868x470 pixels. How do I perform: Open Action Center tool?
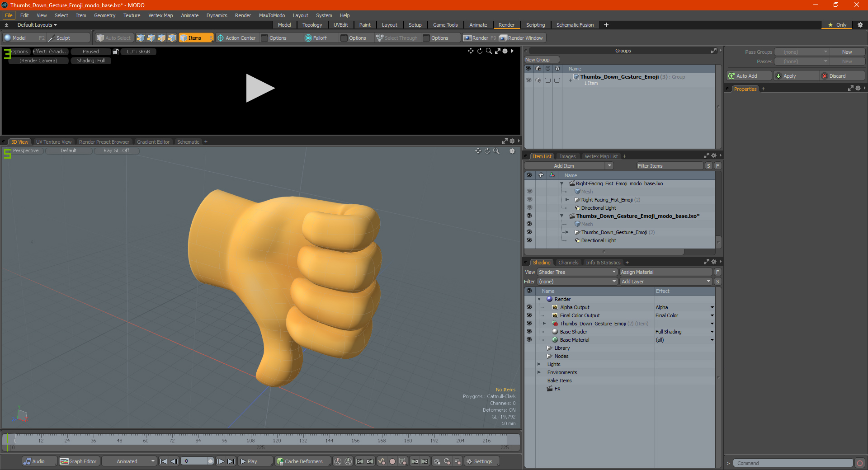click(x=236, y=38)
